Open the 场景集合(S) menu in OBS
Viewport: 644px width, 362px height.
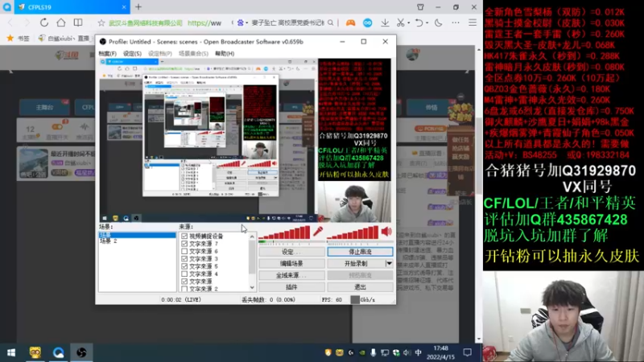(x=193, y=53)
